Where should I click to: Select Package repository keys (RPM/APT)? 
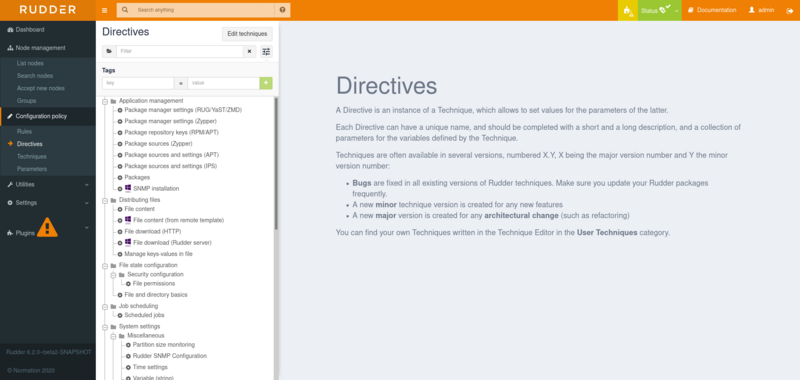(x=171, y=133)
